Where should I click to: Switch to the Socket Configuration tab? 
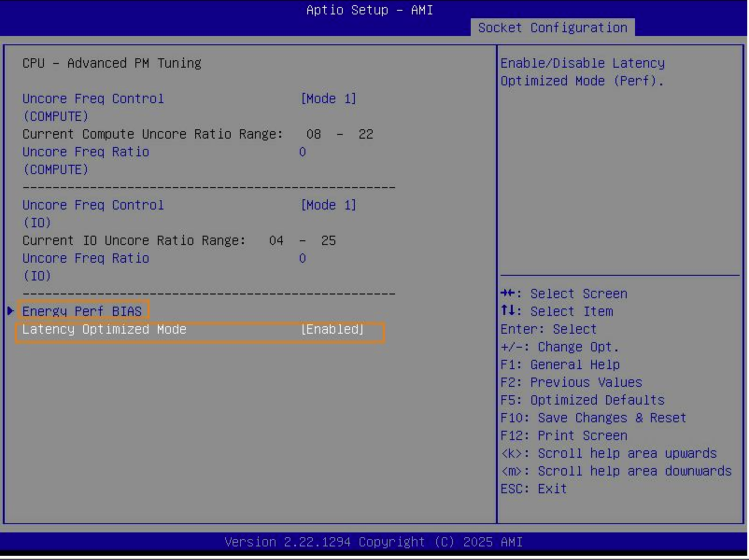(x=552, y=28)
